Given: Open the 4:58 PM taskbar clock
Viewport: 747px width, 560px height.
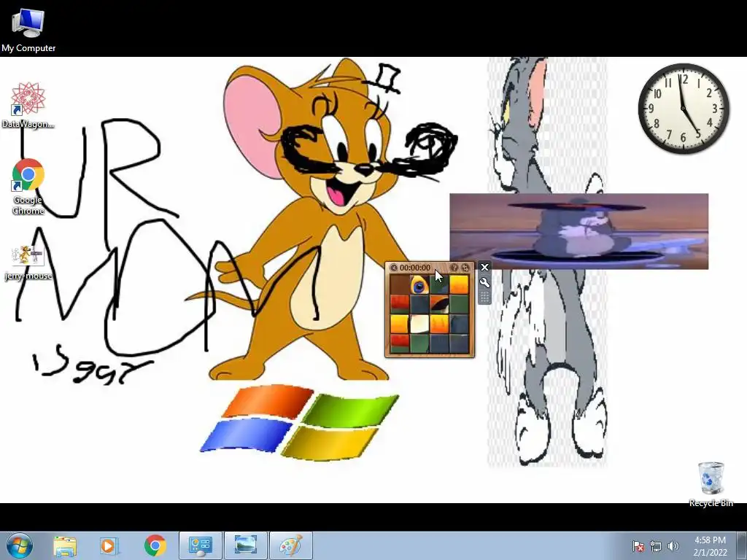Looking at the screenshot, I should click(710, 546).
